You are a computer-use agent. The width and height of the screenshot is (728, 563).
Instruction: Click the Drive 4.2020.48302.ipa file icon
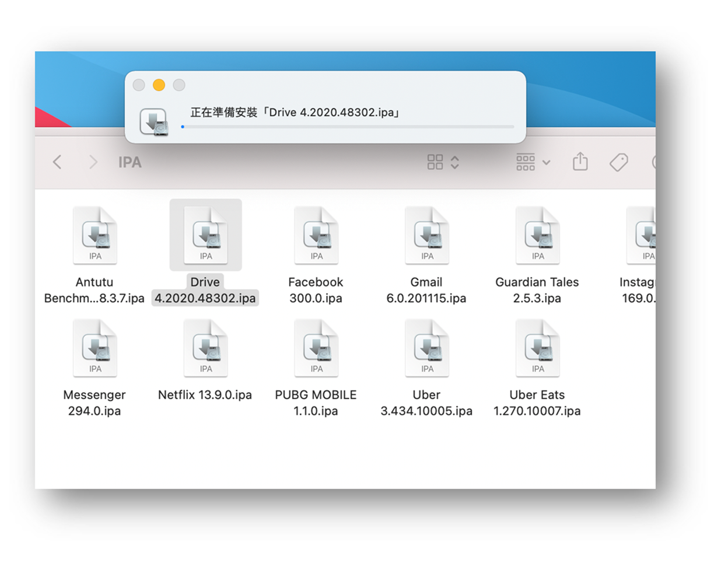205,235
